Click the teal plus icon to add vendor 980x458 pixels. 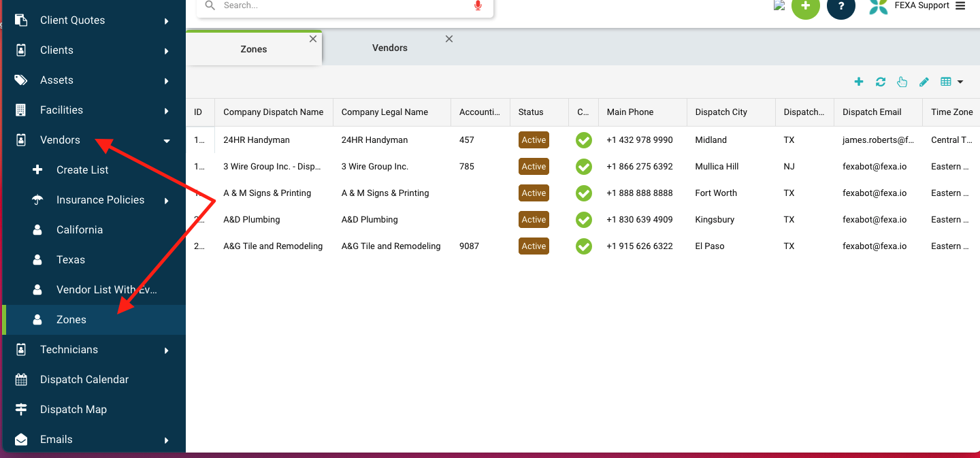pos(859,82)
